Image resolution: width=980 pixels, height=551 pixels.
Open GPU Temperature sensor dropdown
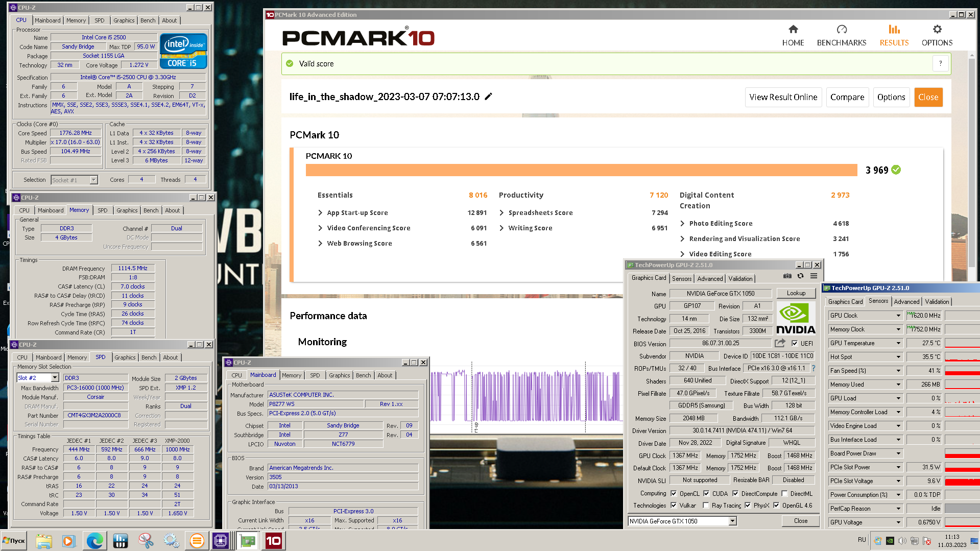[x=898, y=343]
